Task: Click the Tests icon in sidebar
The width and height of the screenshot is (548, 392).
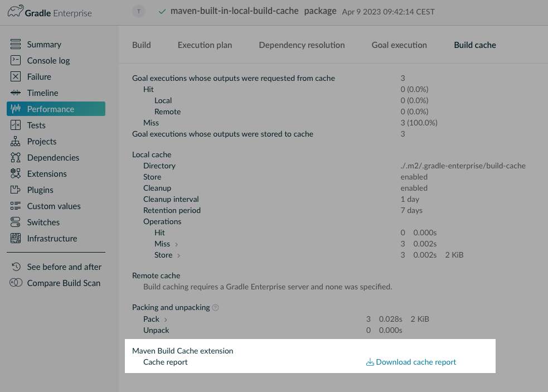Action: click(x=16, y=125)
